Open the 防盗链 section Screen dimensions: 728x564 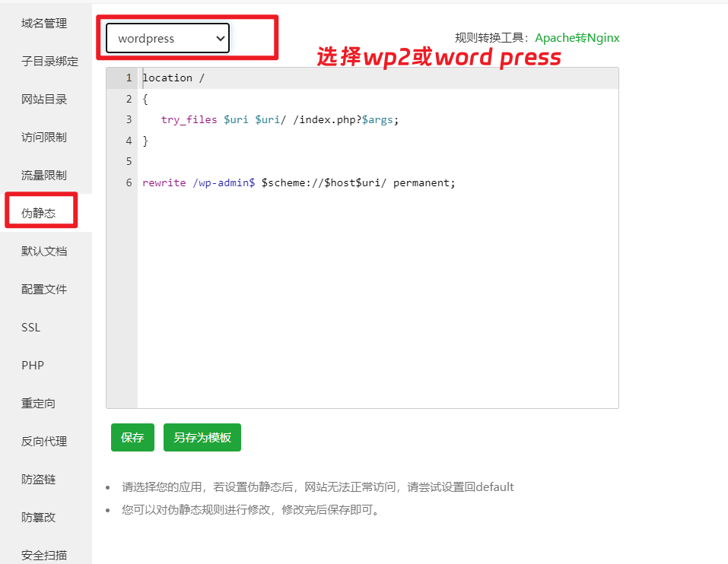coord(39,480)
